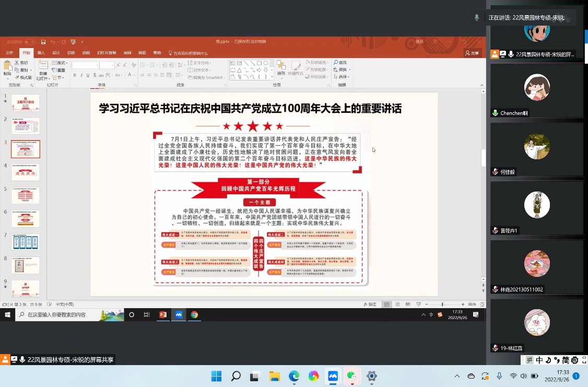Screen dimensions: 588x387
Task: Click the Format Painter (格式刷) icon
Action: tap(17, 77)
